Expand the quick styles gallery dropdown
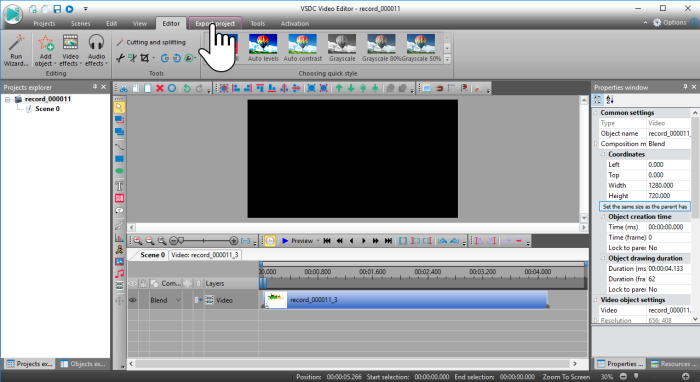 click(x=447, y=59)
